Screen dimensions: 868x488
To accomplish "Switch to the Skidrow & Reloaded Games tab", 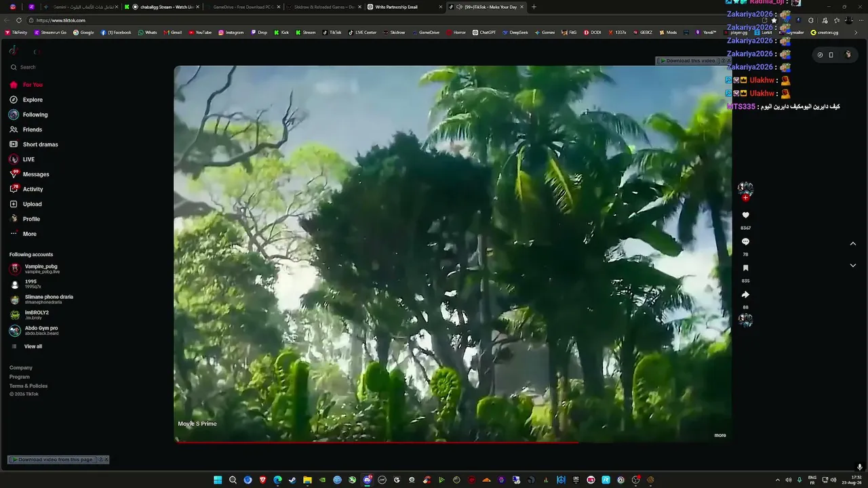I will [324, 7].
